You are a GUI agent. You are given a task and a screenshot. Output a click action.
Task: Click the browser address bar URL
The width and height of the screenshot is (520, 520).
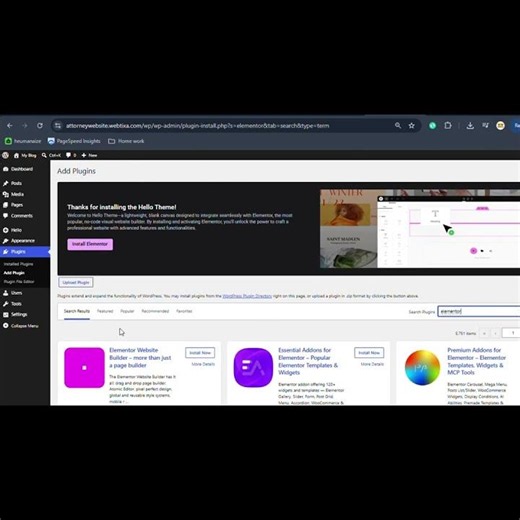(197, 126)
